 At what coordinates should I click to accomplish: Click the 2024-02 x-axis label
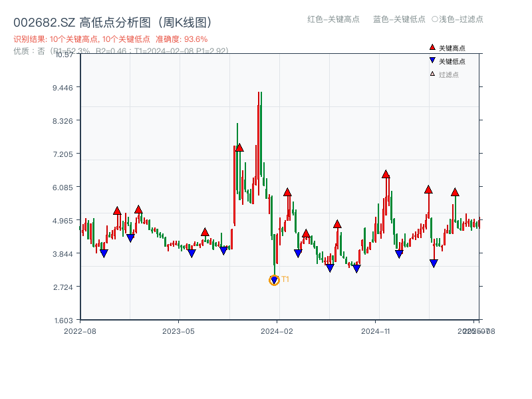point(277,331)
